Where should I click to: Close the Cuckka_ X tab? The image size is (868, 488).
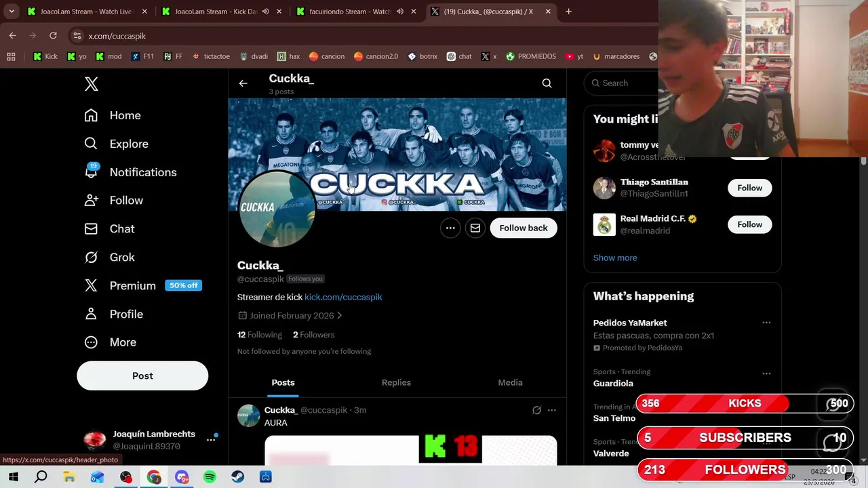(548, 12)
